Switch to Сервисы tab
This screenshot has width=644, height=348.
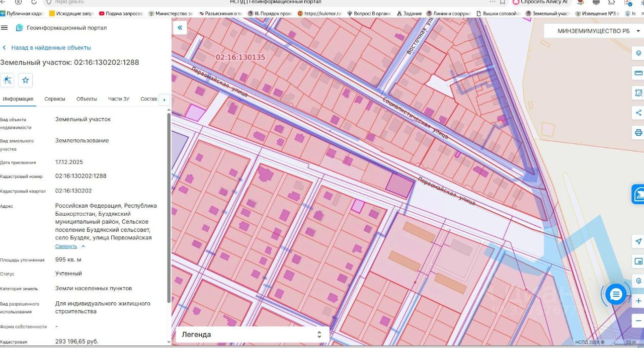pos(55,99)
